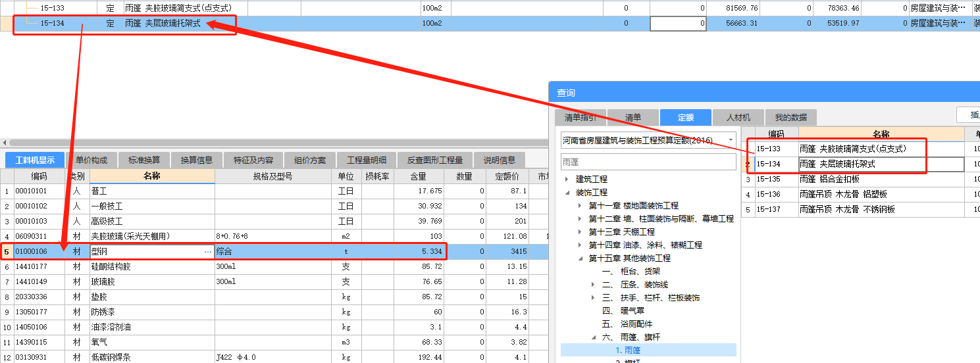
Task: Select 一、柜台、货架 tree item
Action: 631,271
